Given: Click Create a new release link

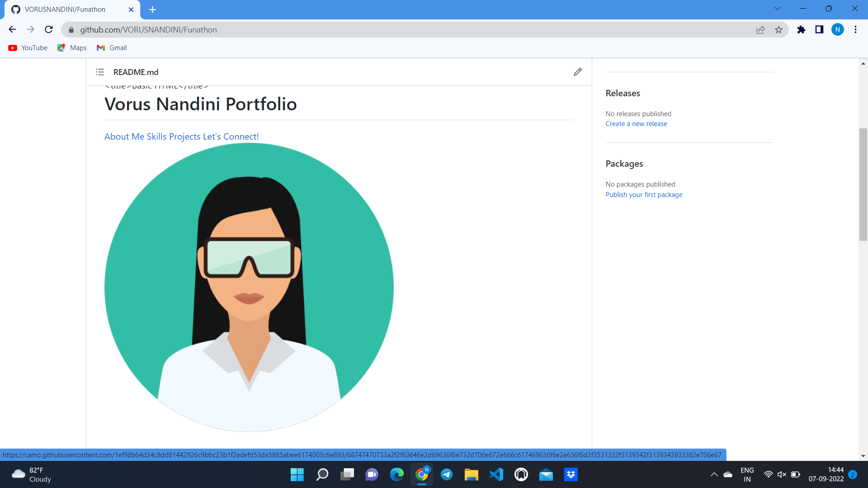Looking at the screenshot, I should click(x=636, y=124).
